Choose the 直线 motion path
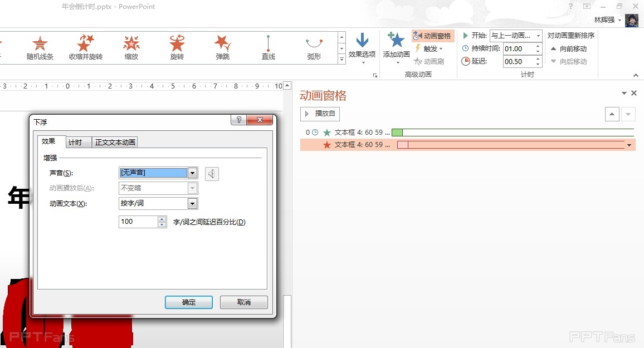Image resolution: width=644 pixels, height=348 pixels. (269, 47)
